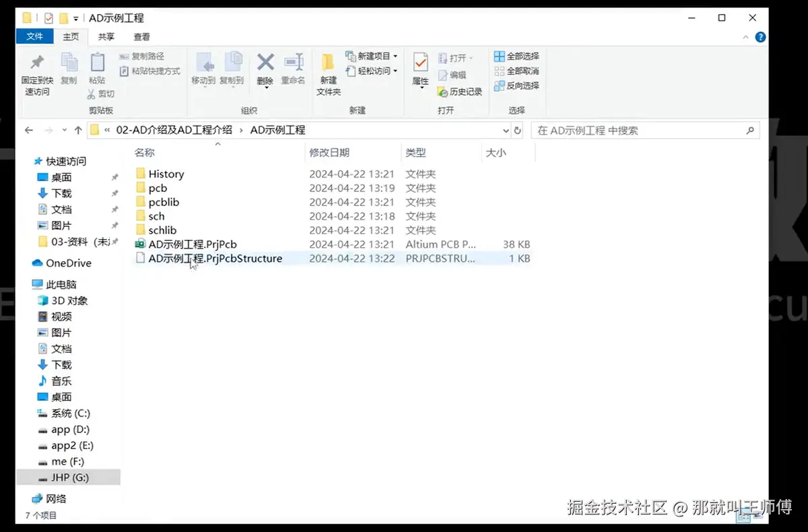Click the 编辑 (edit) ribbon item

coord(452,75)
